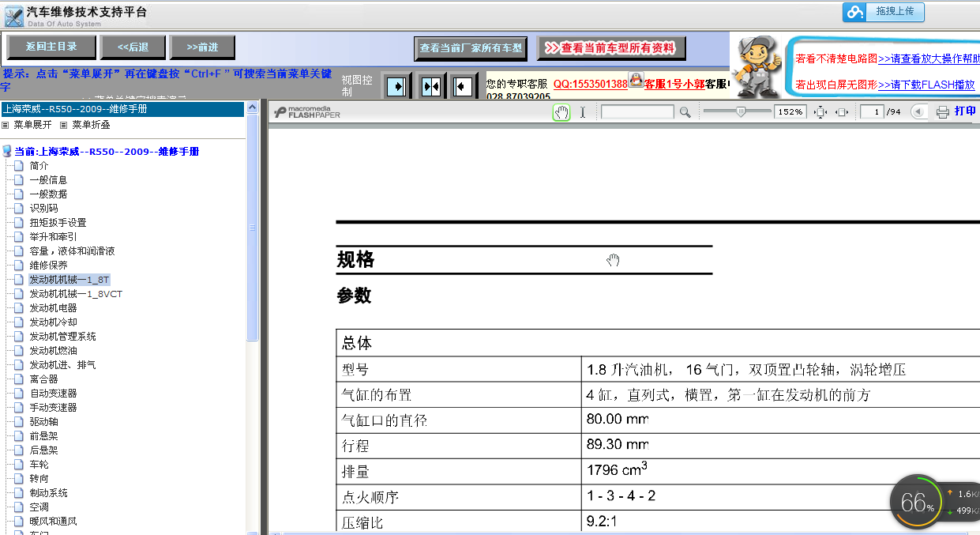Image resolution: width=980 pixels, height=535 pixels.
Task: Click the zoom percentage field showing 152%
Action: click(790, 112)
